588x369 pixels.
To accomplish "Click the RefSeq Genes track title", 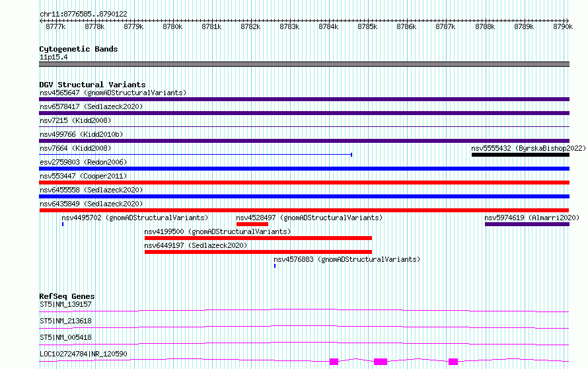I will point(67,296).
